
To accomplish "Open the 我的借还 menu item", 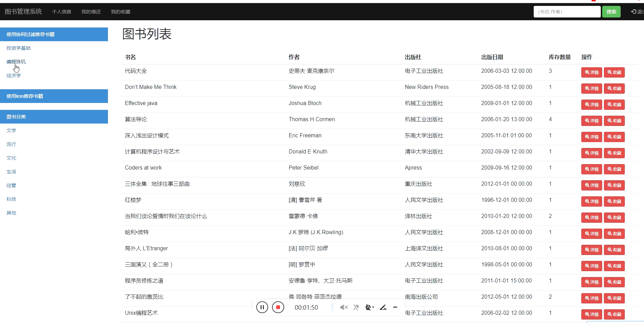I will [91, 12].
